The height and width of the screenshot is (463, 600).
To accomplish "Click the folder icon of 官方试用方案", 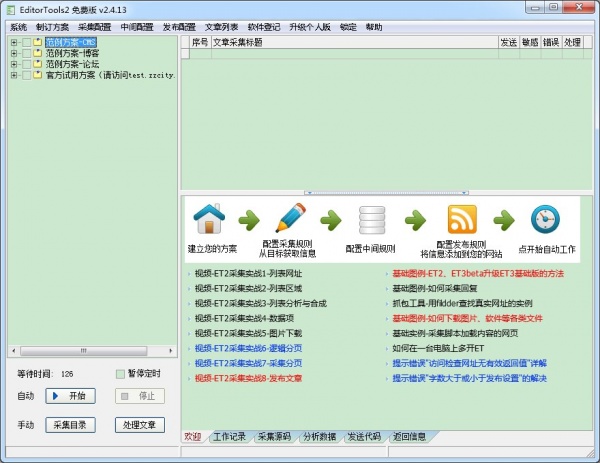I will click(x=38, y=75).
